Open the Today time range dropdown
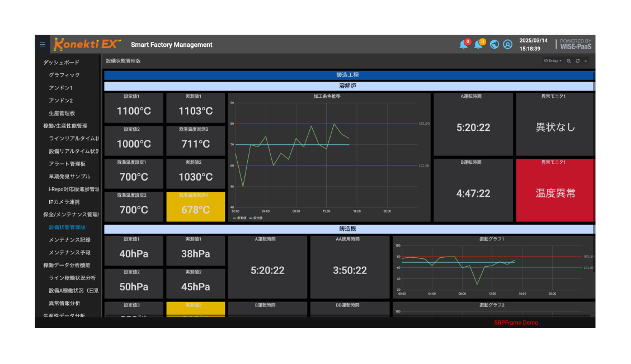Viewport: 631px width, 364px height. pyautogui.click(x=553, y=61)
